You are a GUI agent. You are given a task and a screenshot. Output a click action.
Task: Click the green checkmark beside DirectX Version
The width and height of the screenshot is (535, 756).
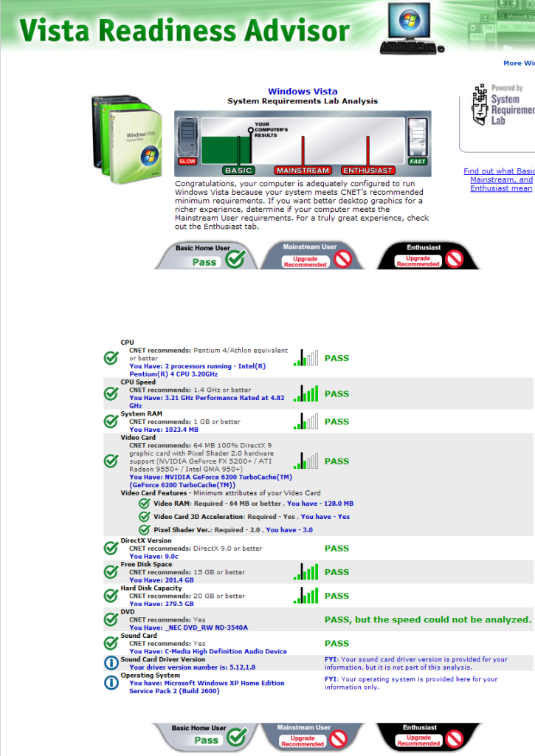[111, 549]
